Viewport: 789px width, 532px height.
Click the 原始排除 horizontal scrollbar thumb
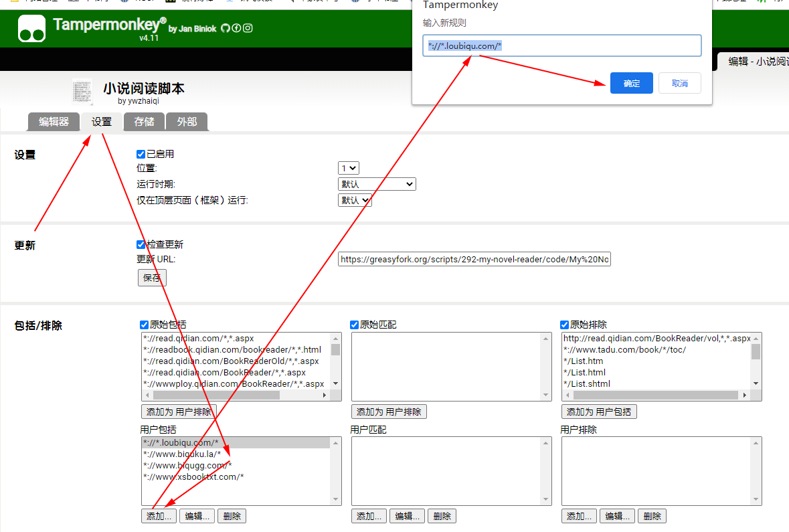pos(655,395)
